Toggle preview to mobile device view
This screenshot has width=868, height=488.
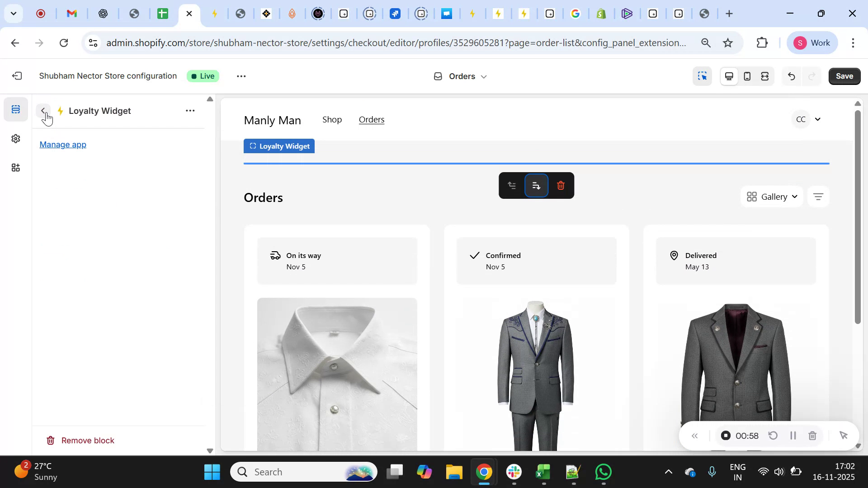coord(747,76)
